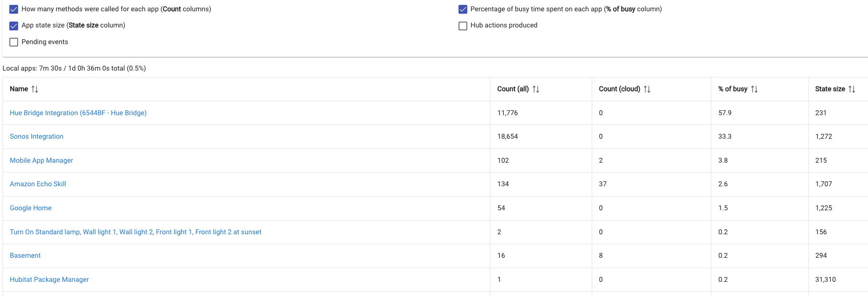Open the Amazon Echo Skill link
This screenshot has width=868, height=297.
pos(38,184)
